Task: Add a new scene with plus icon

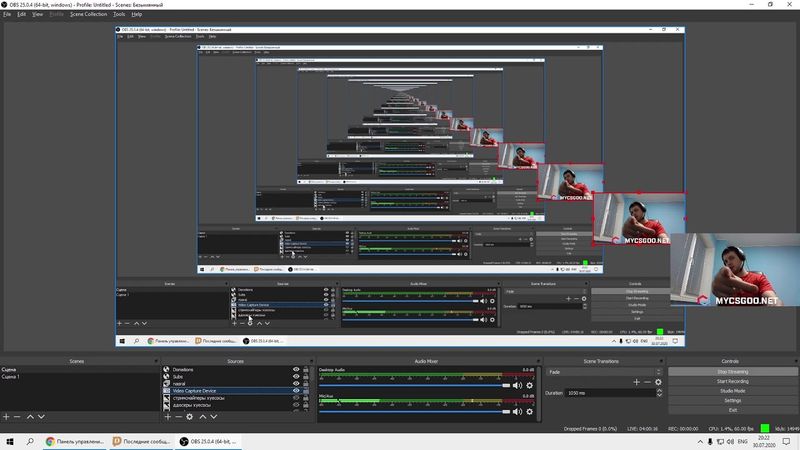Action: (6, 416)
